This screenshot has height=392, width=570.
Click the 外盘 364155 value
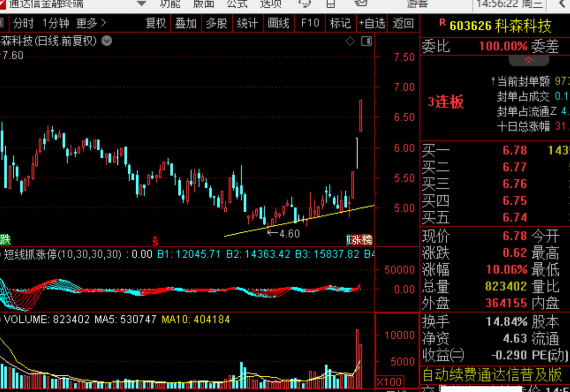505,303
